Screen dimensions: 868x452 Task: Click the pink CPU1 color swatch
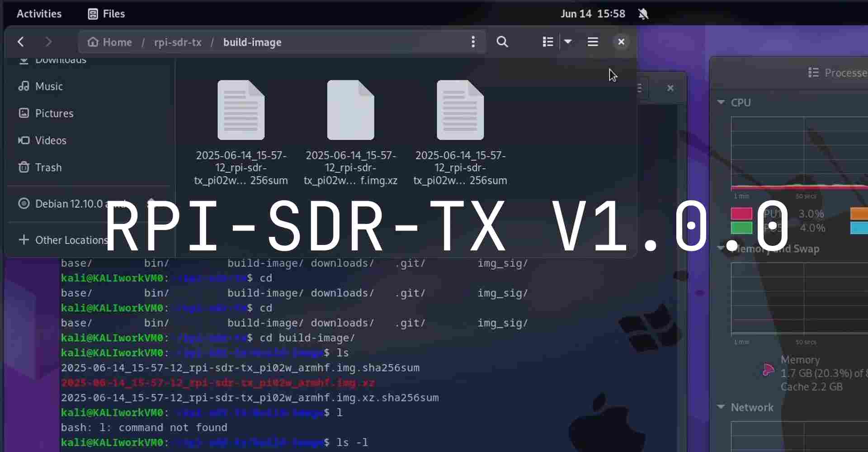pos(741,213)
